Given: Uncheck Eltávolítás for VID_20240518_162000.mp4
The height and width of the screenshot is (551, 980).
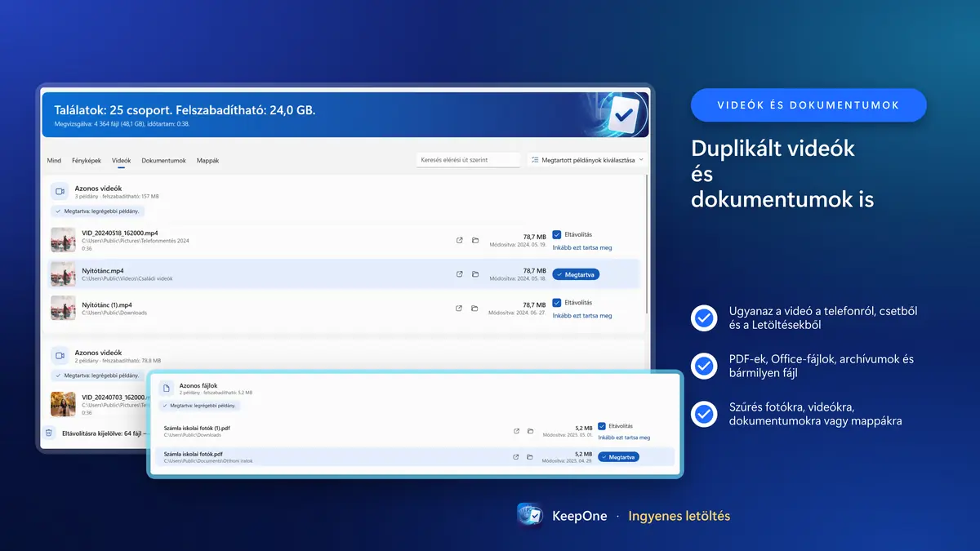Looking at the screenshot, I should point(557,234).
